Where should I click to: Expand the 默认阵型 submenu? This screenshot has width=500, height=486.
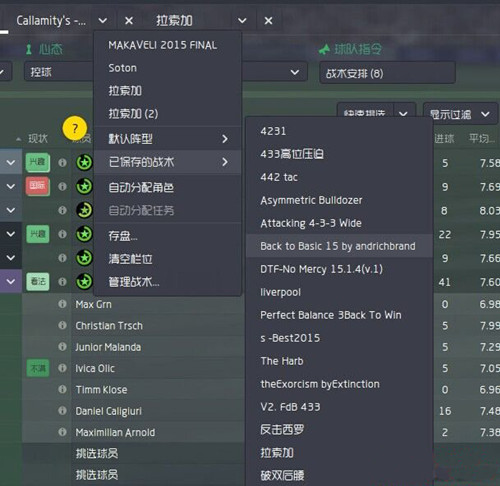pyautogui.click(x=168, y=139)
